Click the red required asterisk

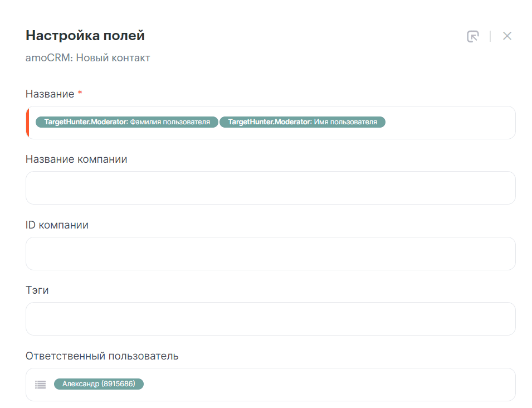tap(80, 94)
